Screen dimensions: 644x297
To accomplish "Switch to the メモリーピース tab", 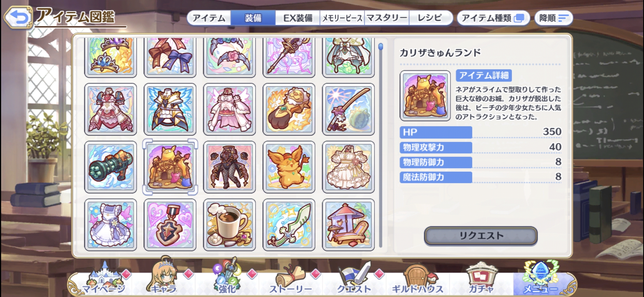I will (342, 18).
